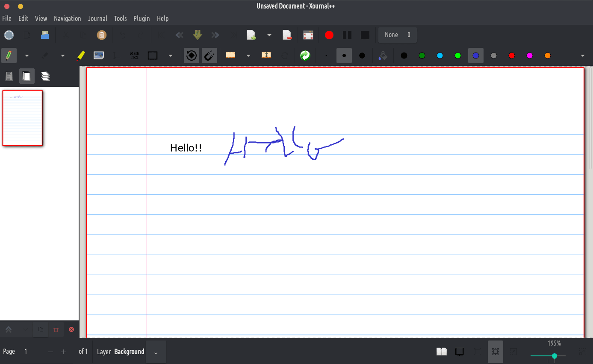Start audio recording with red button

[x=329, y=35]
